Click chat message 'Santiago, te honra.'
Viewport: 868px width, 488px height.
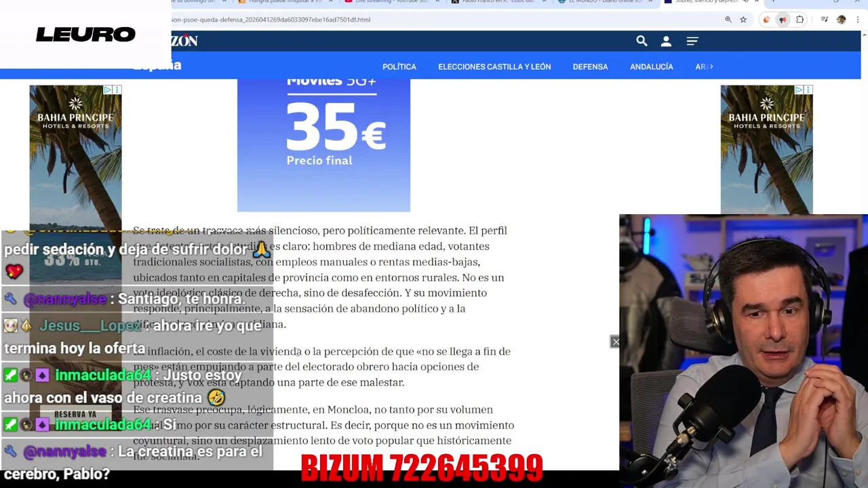click(x=181, y=299)
